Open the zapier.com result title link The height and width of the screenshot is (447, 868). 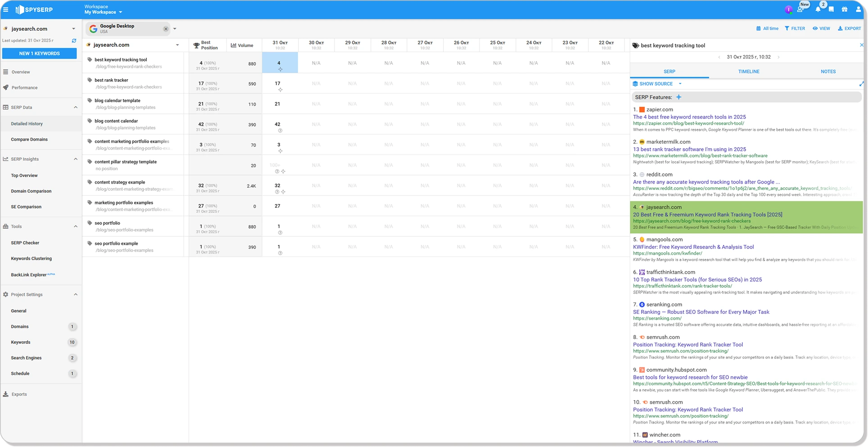(x=689, y=117)
